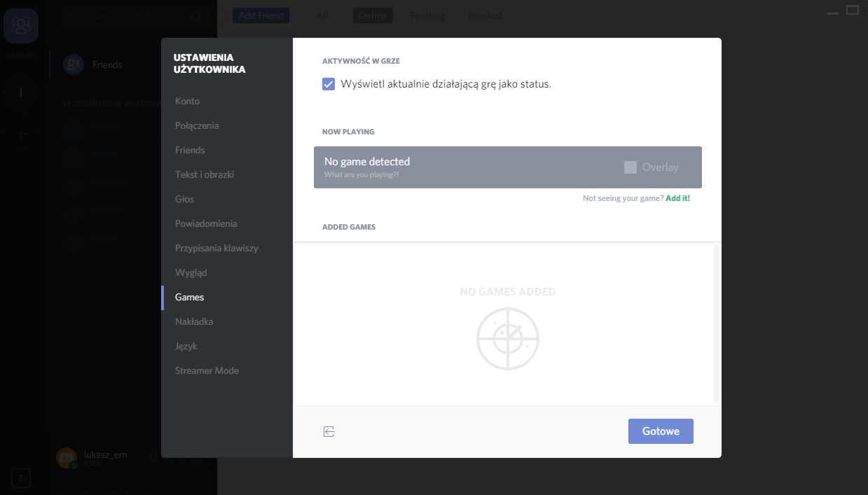Open the Wygląd settings section
The height and width of the screenshot is (495, 868).
pos(227,272)
